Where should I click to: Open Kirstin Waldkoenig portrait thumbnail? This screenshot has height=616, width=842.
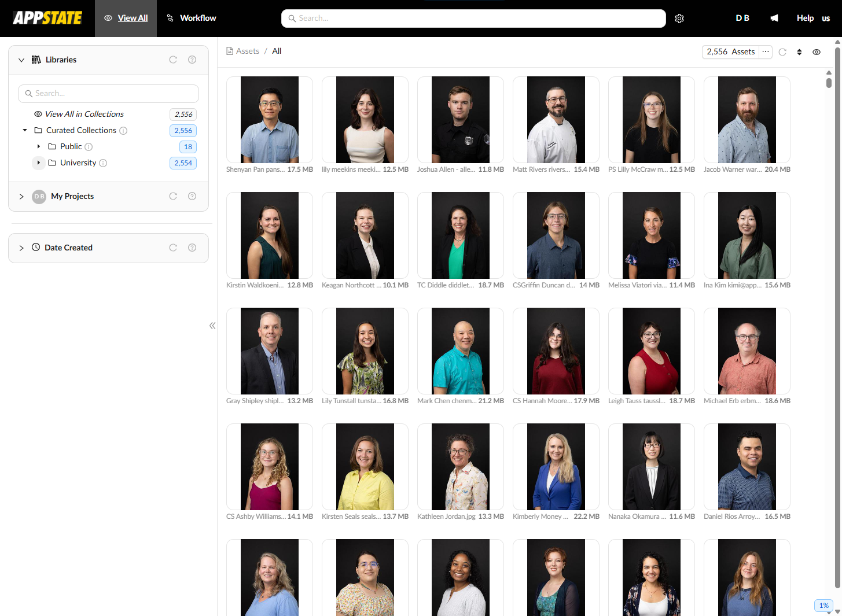(x=270, y=235)
